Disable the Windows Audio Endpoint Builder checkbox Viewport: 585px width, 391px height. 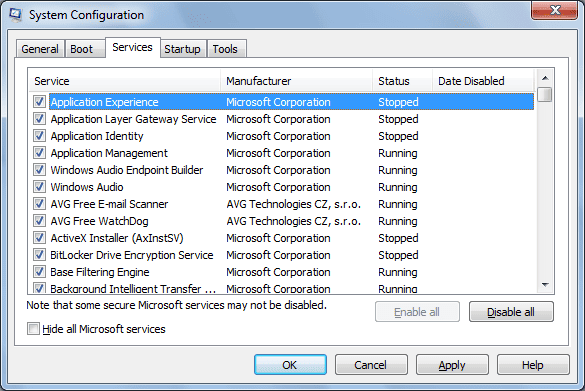[39, 169]
